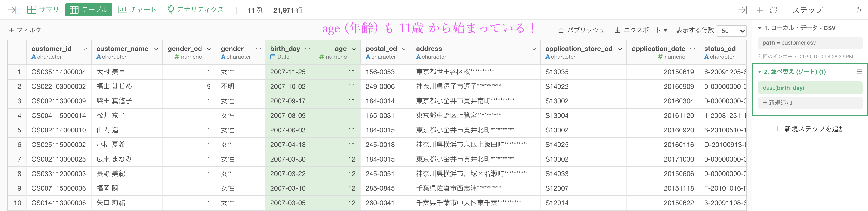Open the sort step hamburger menu
Image resolution: width=868 pixels, height=211 pixels.
pos(860,72)
